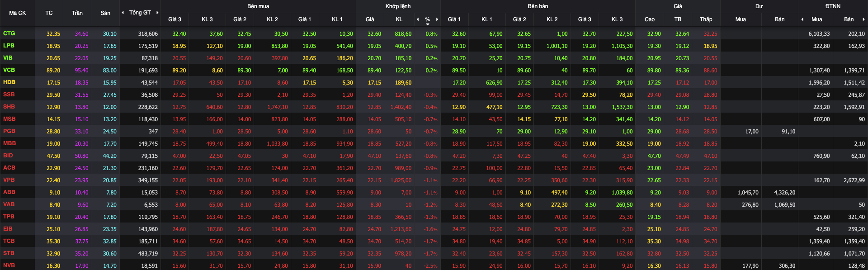
Task: Click ACB floor price 21.30
Action: [109, 168]
